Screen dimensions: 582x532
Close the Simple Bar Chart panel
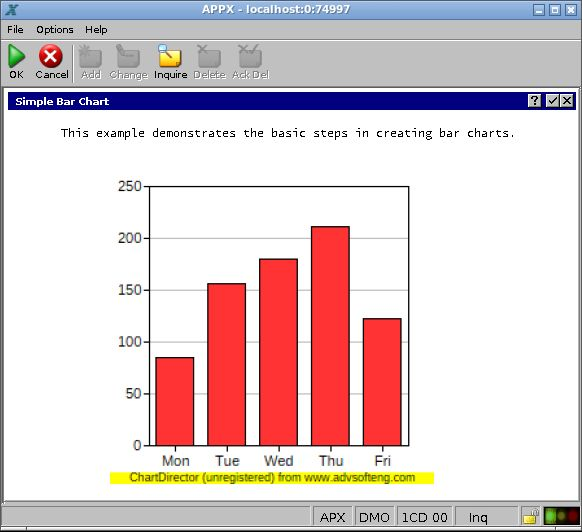[x=567, y=101]
